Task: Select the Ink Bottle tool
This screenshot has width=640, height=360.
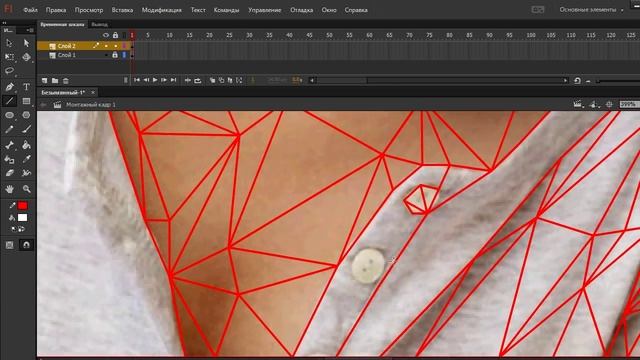Action: (9, 159)
